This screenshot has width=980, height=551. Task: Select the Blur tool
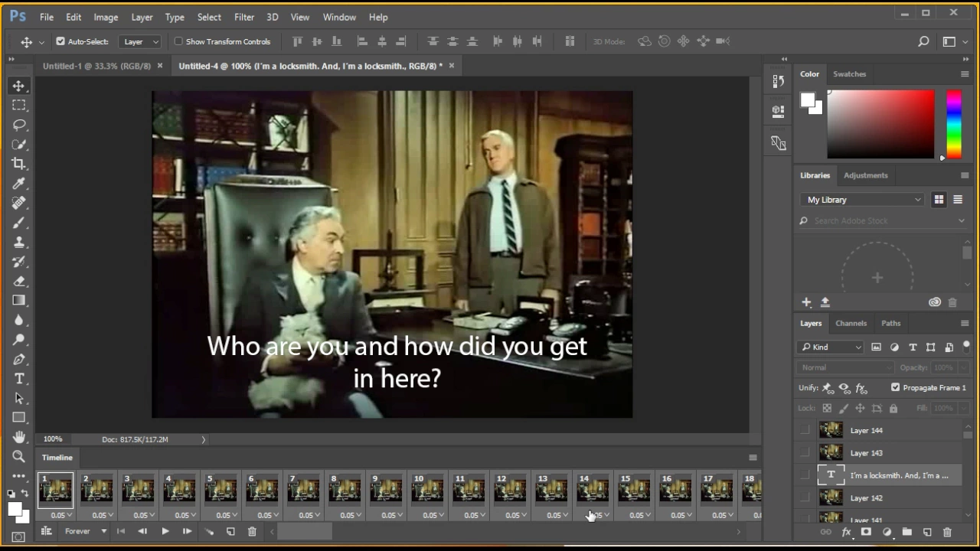click(19, 320)
